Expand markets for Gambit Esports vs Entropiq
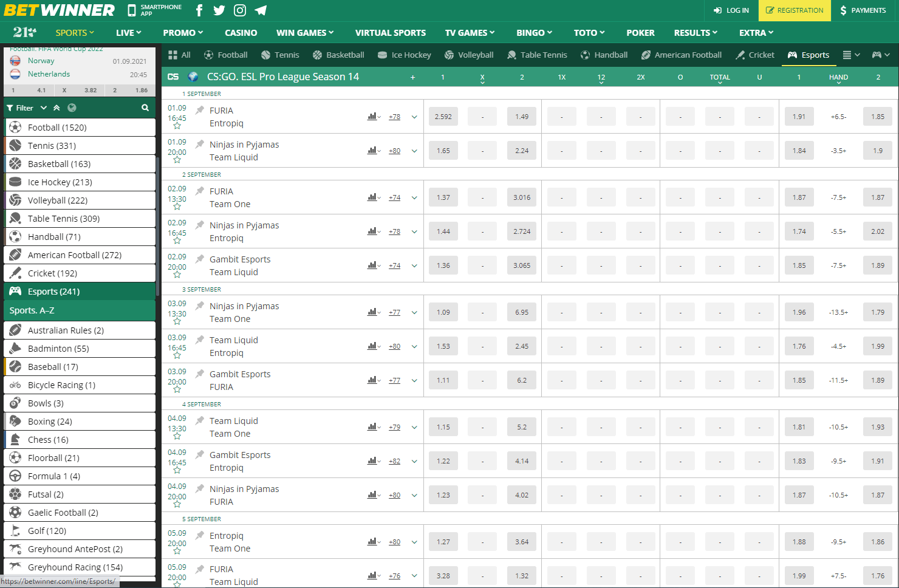Screen dimensions: 899x588 coord(414,461)
